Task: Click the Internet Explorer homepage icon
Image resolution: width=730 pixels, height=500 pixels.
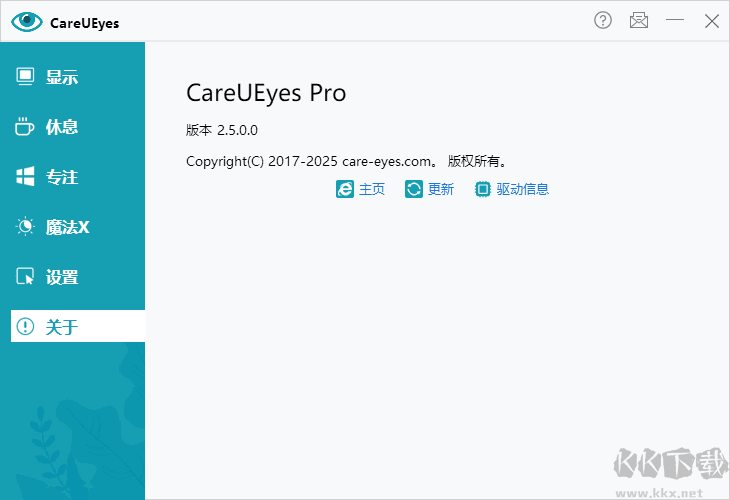Action: (345, 189)
